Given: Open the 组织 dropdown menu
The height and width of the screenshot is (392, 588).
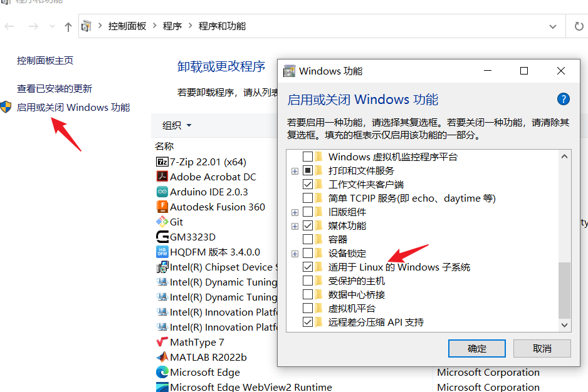Looking at the screenshot, I should click(177, 125).
